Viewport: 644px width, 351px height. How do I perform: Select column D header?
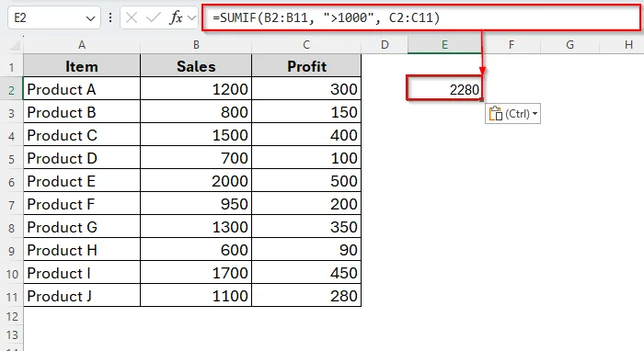click(385, 45)
